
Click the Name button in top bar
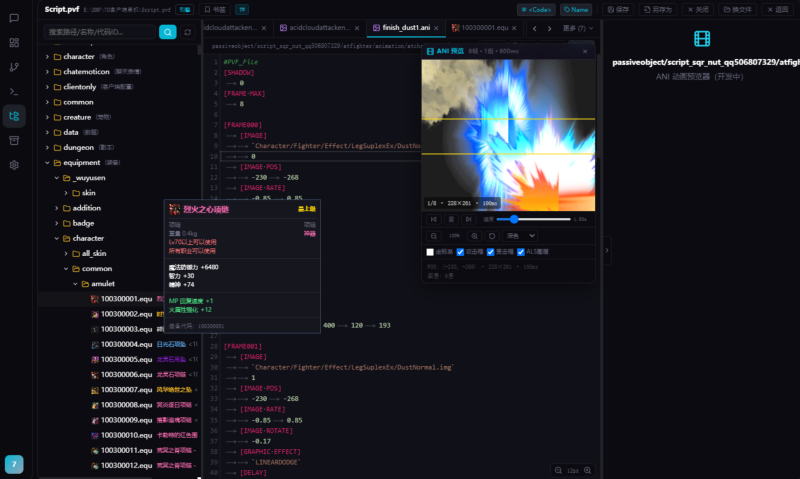click(576, 9)
